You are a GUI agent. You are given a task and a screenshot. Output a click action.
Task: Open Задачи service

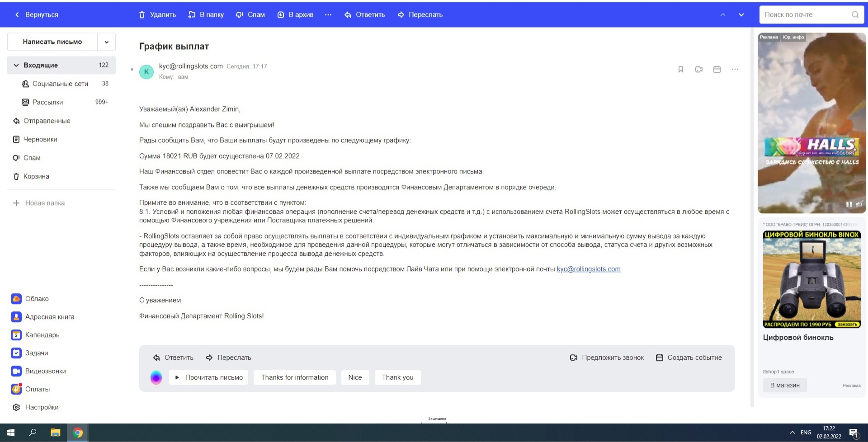point(29,353)
